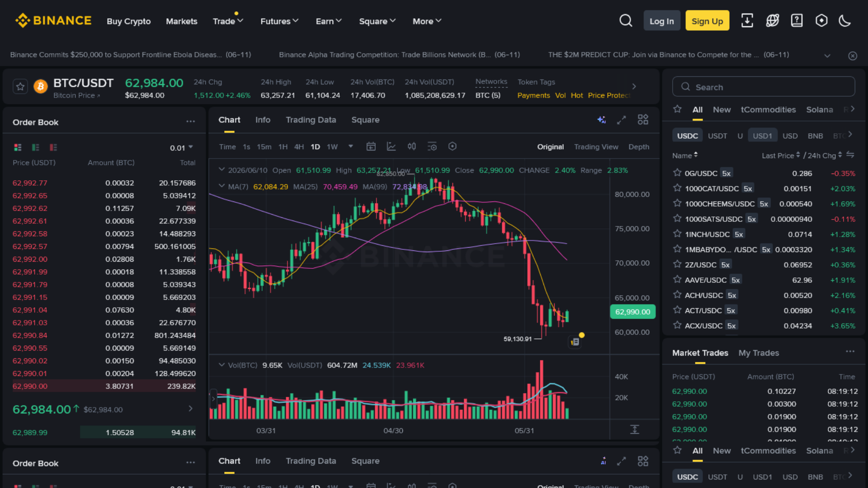Open the Trade menu dropdown
The image size is (868, 488).
pos(228,21)
